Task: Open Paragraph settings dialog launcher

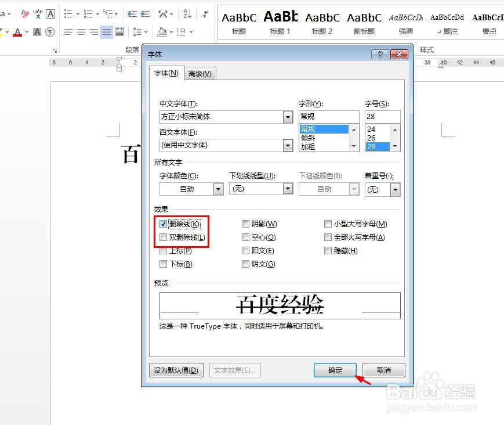Action: click(55, 51)
